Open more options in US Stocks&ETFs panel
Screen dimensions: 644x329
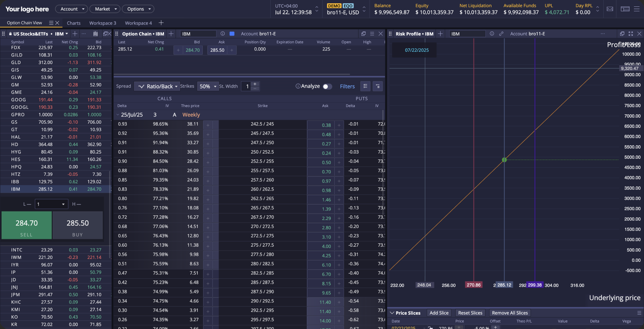84,33
